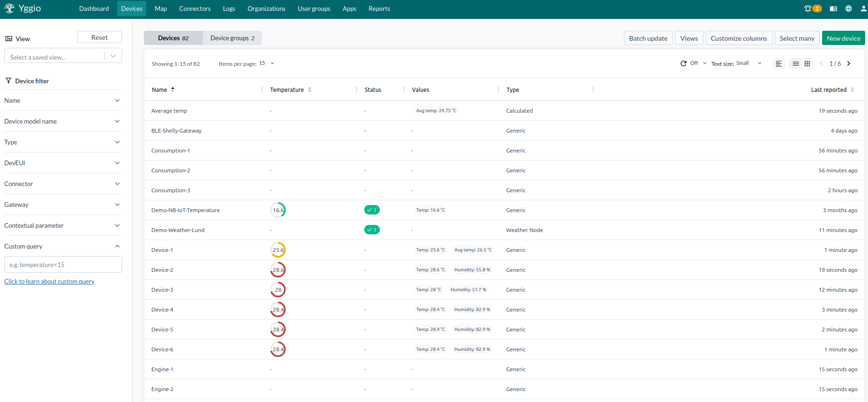
Task: Click the custom query input field
Action: tap(63, 265)
